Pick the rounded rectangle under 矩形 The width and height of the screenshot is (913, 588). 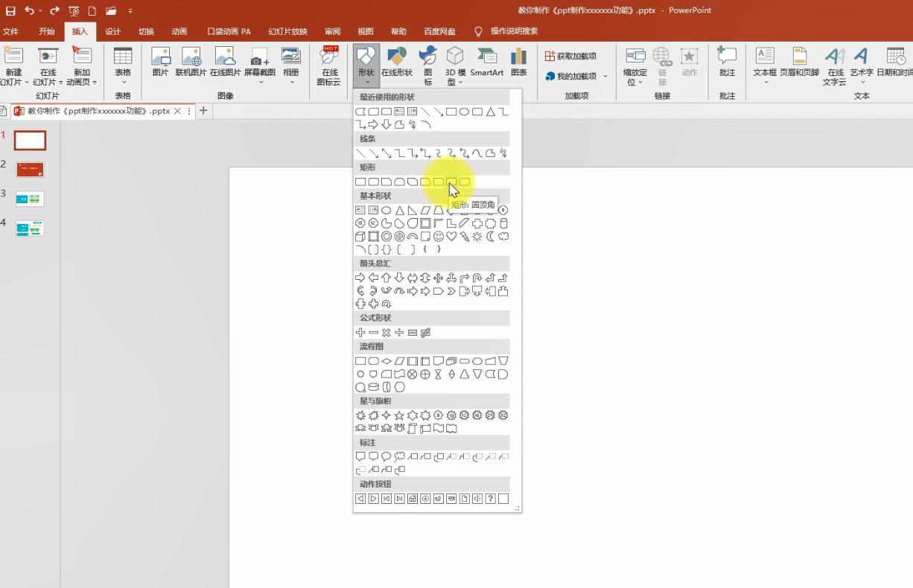(373, 181)
